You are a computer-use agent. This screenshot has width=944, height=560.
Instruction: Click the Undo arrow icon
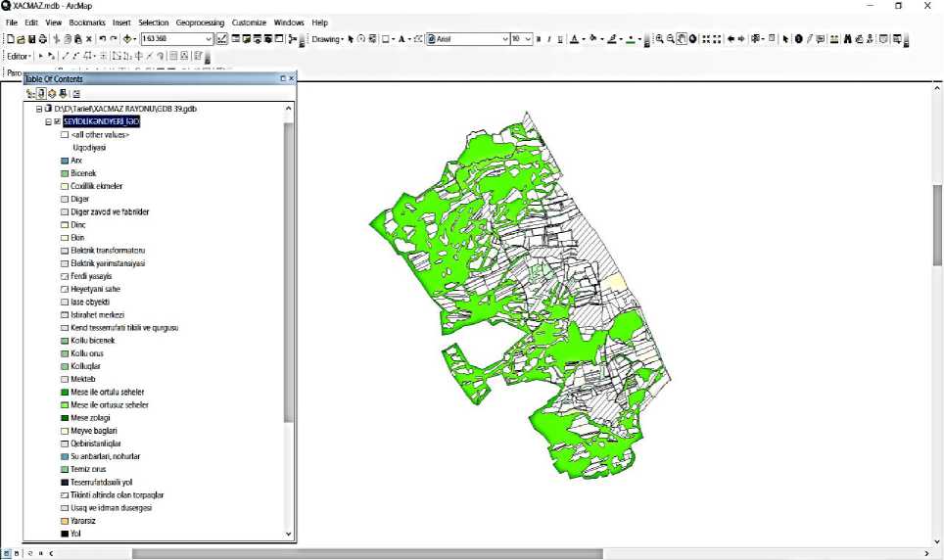click(102, 39)
